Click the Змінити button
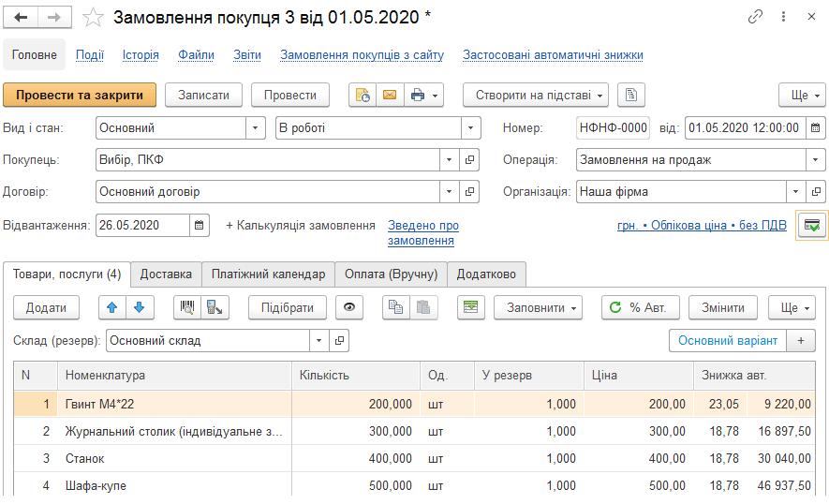829x504 pixels. (x=723, y=308)
